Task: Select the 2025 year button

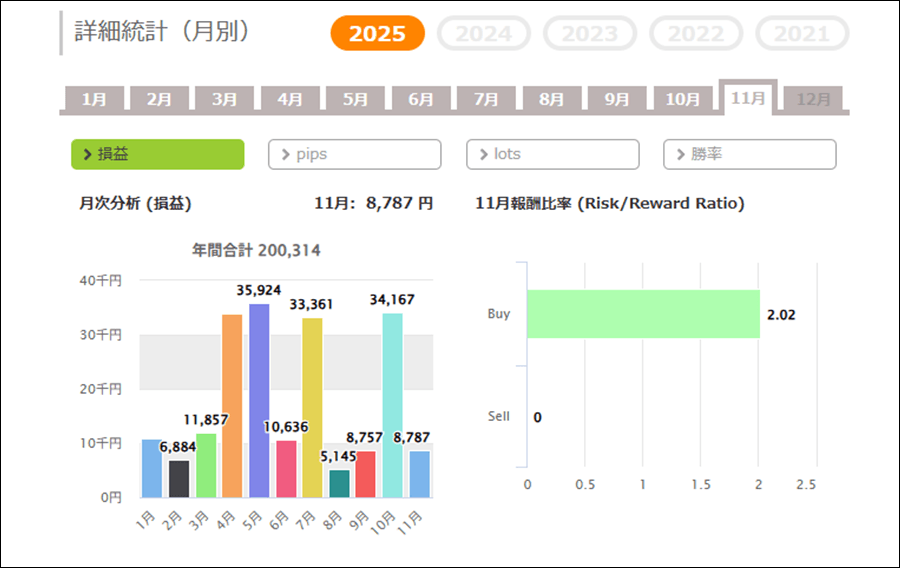Action: 377,34
